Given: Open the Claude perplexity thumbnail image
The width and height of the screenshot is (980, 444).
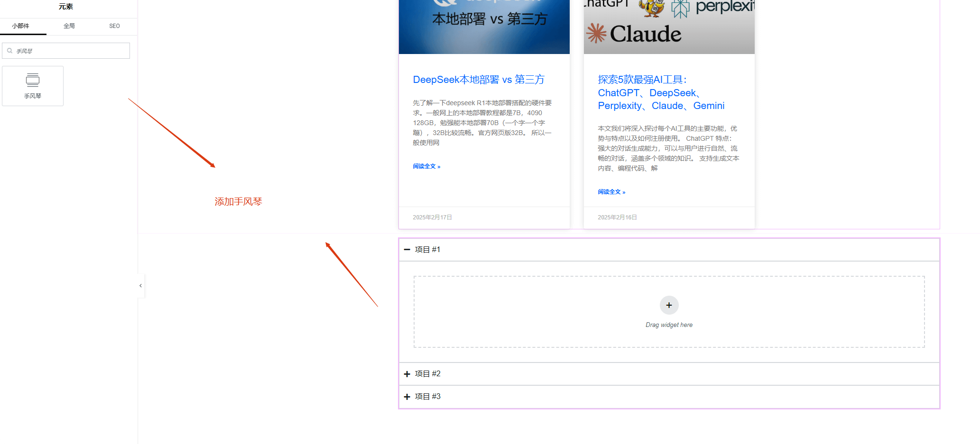Looking at the screenshot, I should pyautogui.click(x=669, y=27).
